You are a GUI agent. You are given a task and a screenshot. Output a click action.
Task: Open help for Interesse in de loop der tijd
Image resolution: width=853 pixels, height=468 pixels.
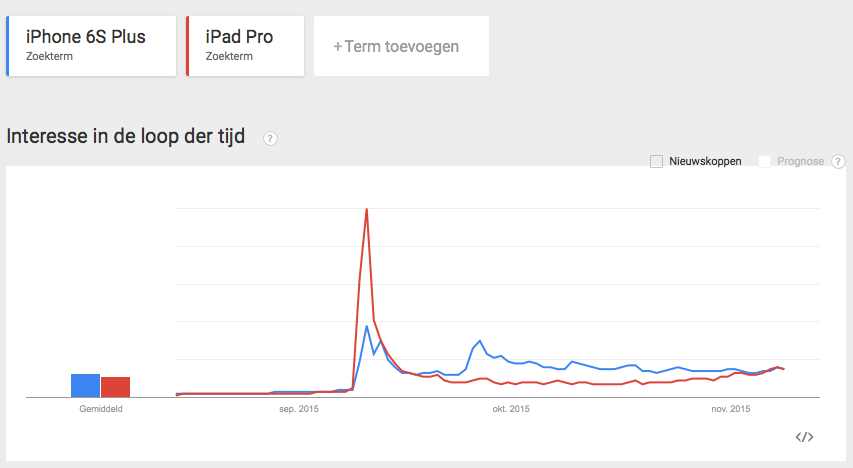click(270, 138)
